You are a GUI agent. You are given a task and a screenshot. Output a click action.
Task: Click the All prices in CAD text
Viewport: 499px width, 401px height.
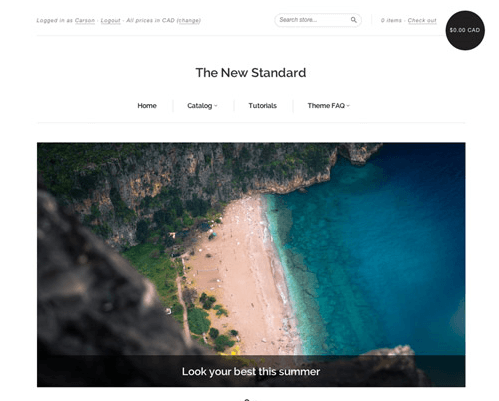click(150, 20)
